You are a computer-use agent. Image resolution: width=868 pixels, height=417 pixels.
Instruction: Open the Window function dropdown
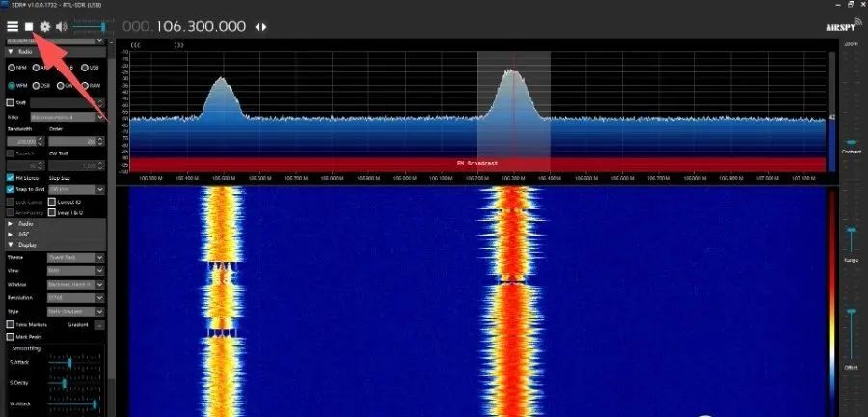click(x=76, y=284)
